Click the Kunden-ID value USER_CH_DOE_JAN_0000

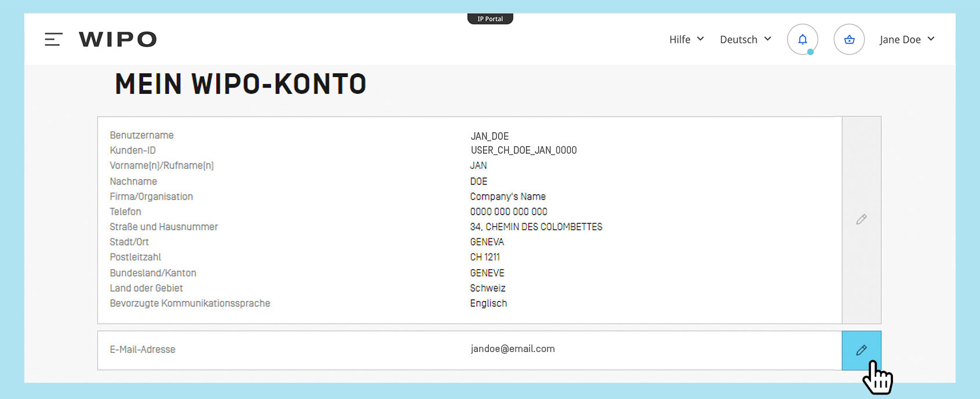[523, 150]
